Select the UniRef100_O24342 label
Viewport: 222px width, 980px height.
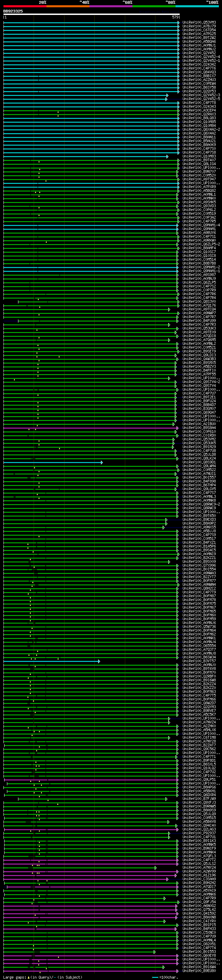tap(199, 65)
